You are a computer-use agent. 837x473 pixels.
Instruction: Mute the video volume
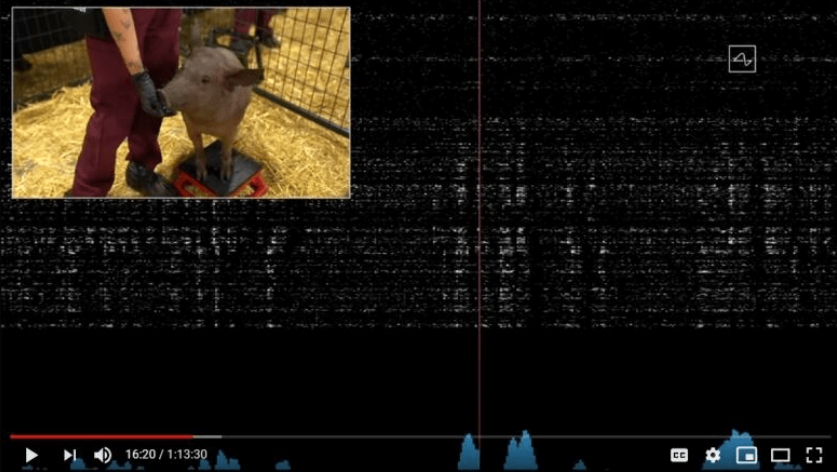(102, 455)
